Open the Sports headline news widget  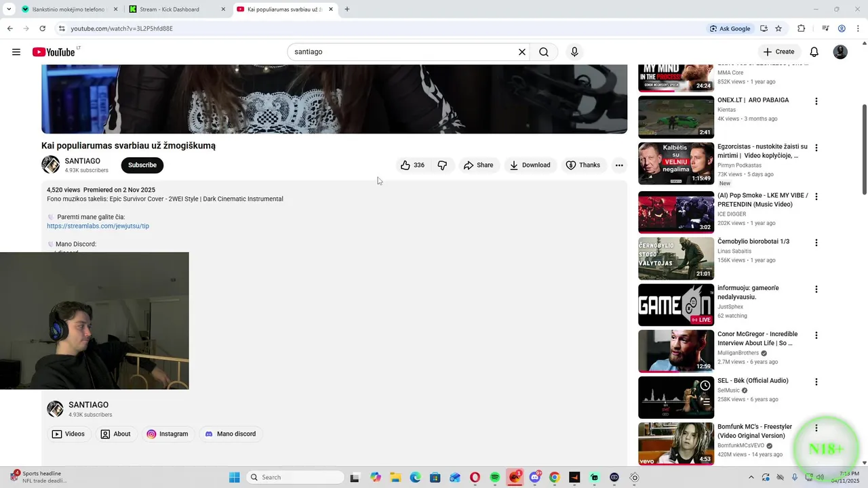[39, 477]
